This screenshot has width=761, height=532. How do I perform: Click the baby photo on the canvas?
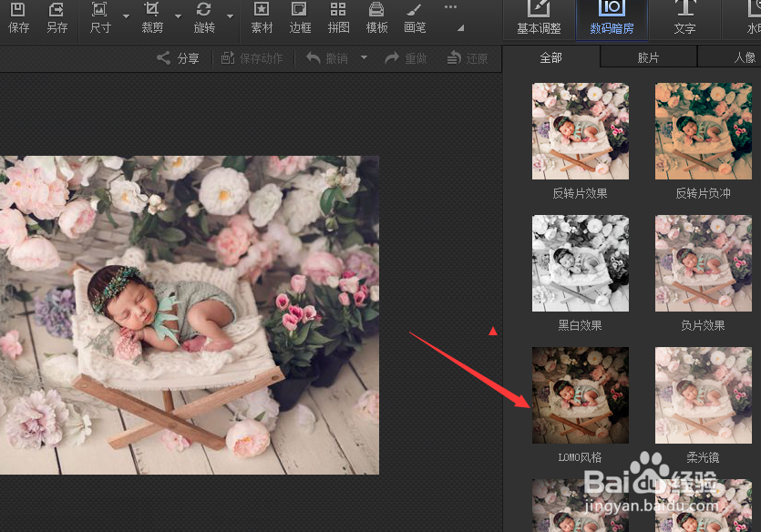(190, 315)
